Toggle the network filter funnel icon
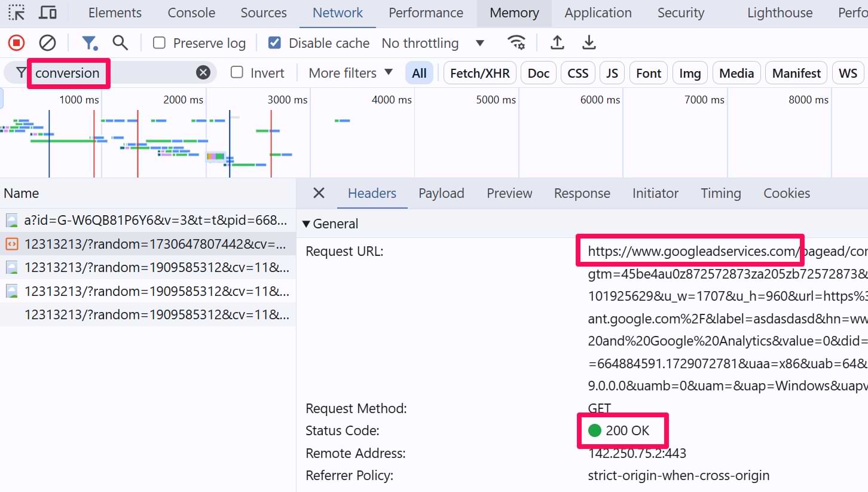This screenshot has width=868, height=492. [x=89, y=43]
